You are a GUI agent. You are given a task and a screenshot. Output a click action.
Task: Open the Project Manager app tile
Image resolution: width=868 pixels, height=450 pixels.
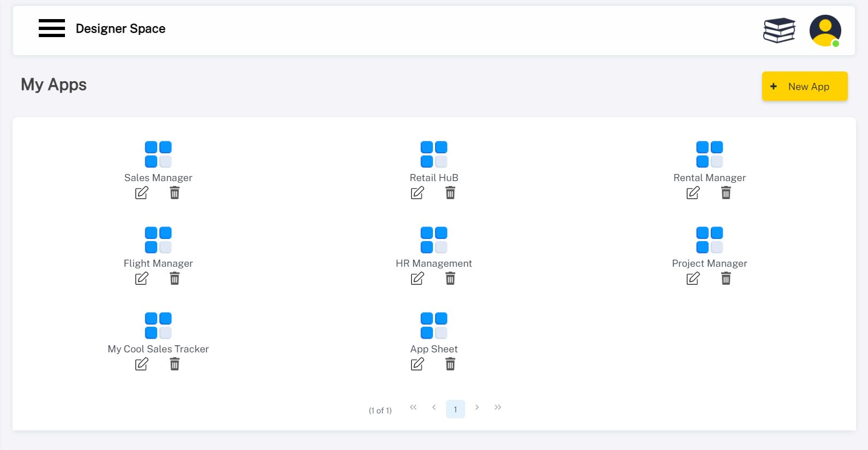710,240
